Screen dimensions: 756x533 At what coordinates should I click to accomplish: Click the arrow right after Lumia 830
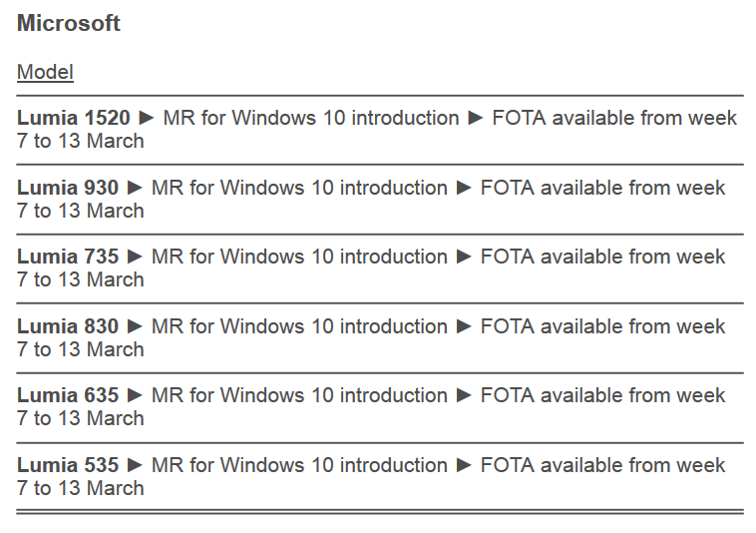pos(135,326)
